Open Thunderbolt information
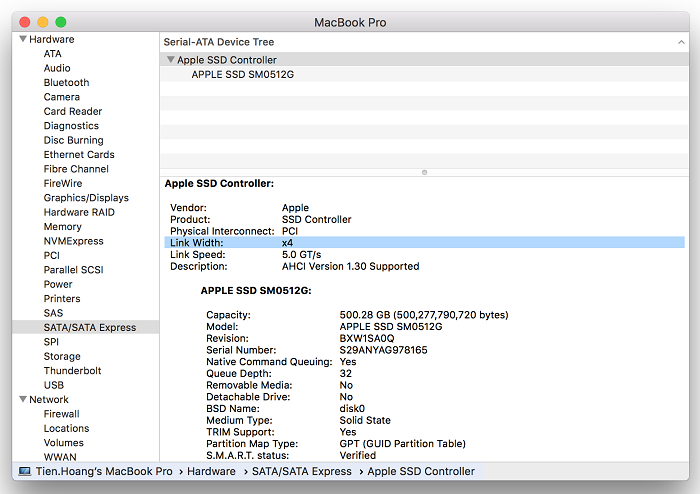700x494 pixels. tap(72, 370)
